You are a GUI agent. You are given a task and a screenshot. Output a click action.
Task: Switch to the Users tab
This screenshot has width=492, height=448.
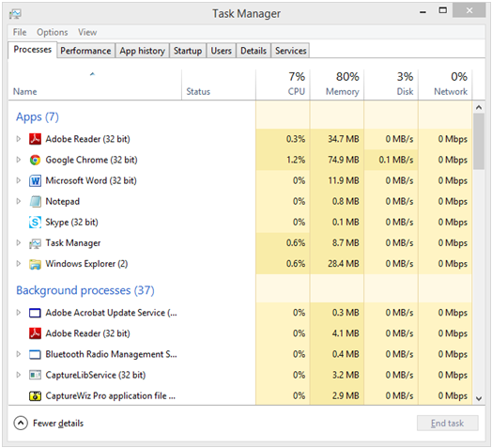pyautogui.click(x=222, y=51)
